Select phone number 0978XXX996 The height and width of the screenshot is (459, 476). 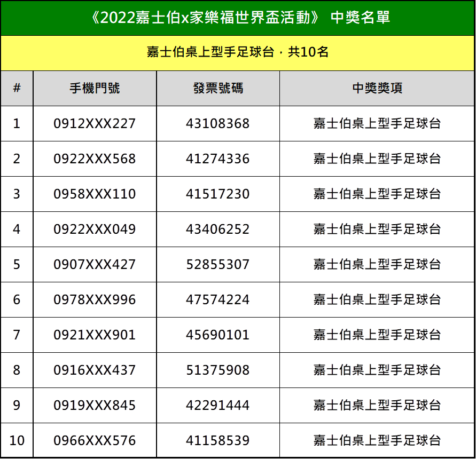pyautogui.click(x=95, y=300)
